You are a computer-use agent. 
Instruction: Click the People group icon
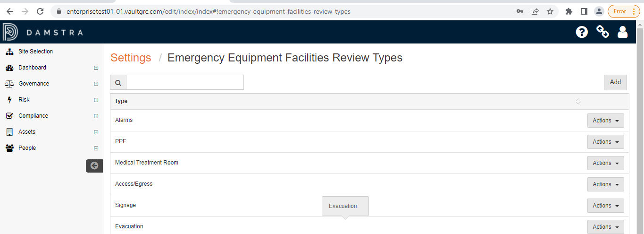click(9, 148)
